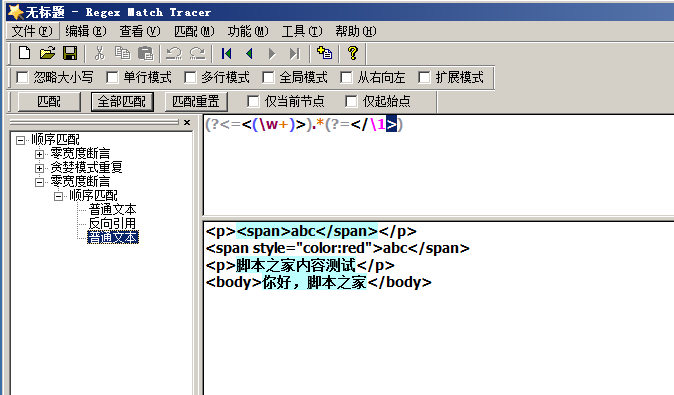Paste using the clipboard icon
The image size is (674, 395).
(145, 53)
